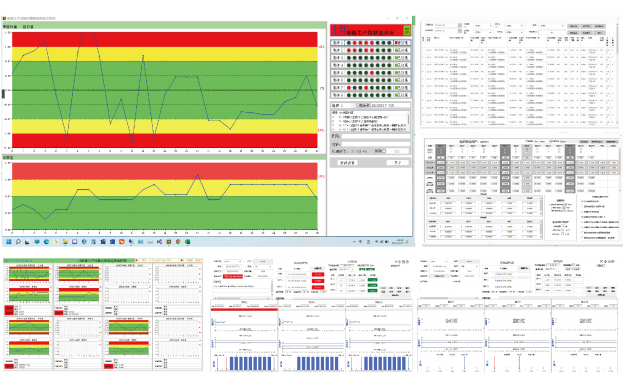The image size is (626, 384).
Task: Open File Explorer folder icon on taskbar
Action: click(65, 242)
